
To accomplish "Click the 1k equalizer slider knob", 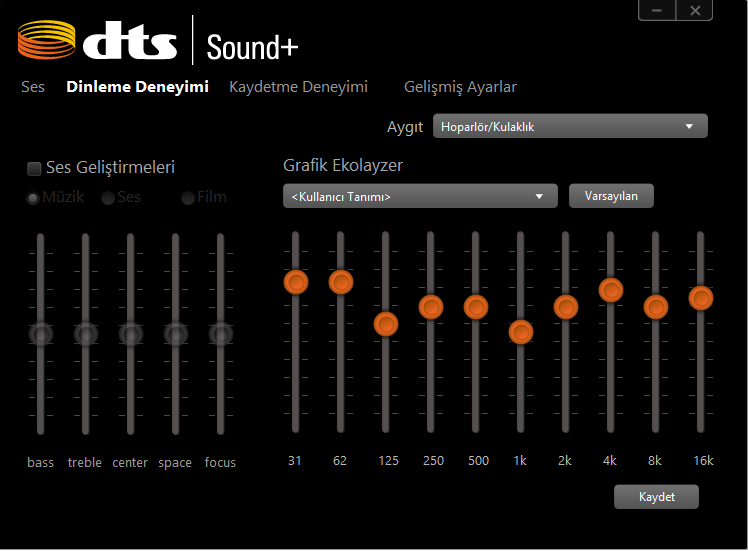I will click(520, 332).
